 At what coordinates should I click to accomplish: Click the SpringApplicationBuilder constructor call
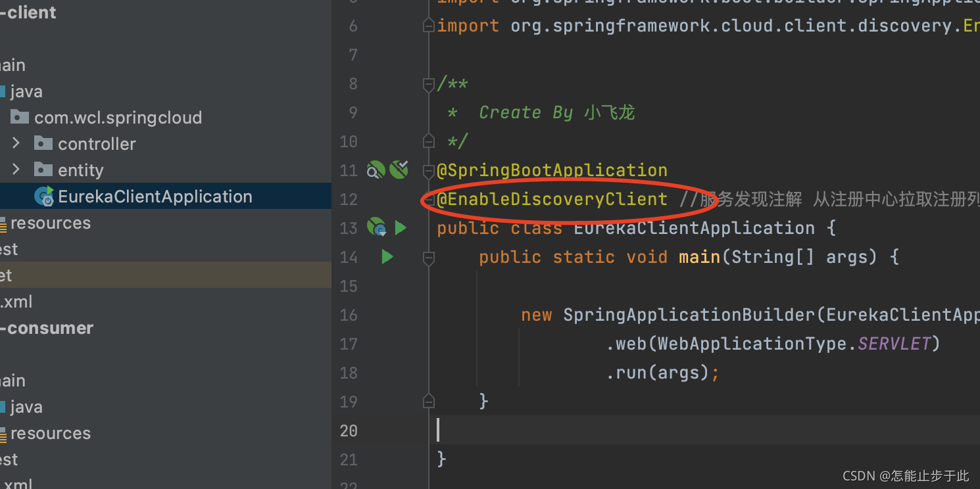(689, 315)
